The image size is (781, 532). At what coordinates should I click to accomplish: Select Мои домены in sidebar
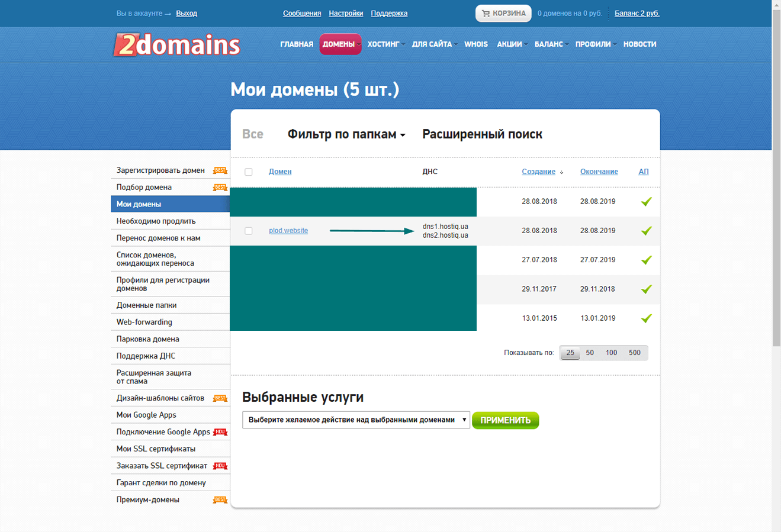click(x=171, y=204)
